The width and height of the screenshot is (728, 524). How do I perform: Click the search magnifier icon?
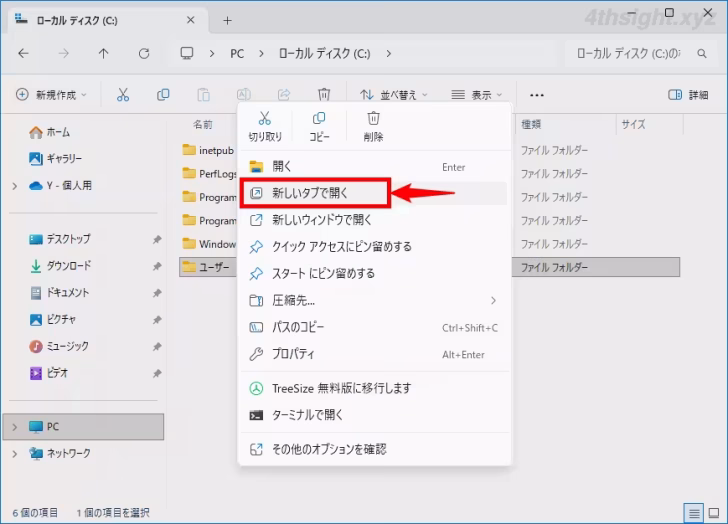(x=702, y=54)
